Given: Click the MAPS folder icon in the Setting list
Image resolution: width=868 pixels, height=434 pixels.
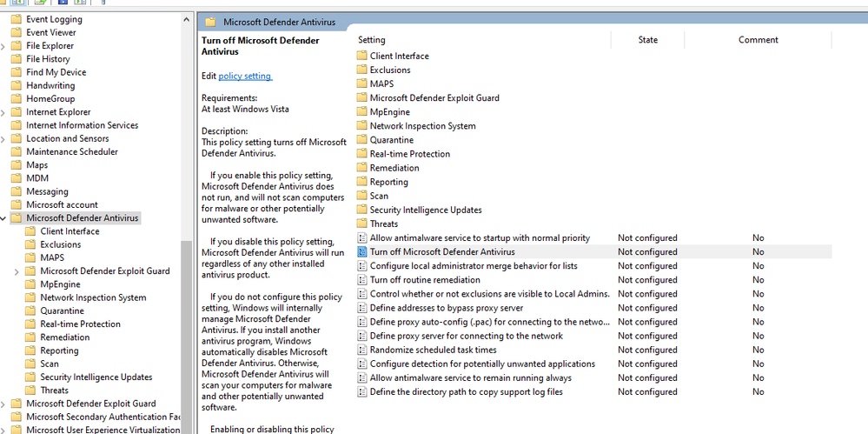Looking at the screenshot, I should pos(361,83).
